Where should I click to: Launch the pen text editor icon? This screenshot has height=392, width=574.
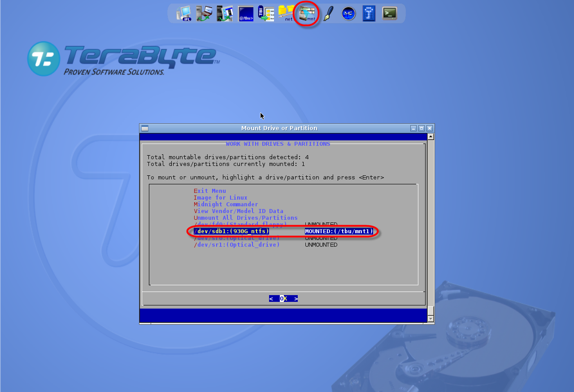pyautogui.click(x=328, y=13)
